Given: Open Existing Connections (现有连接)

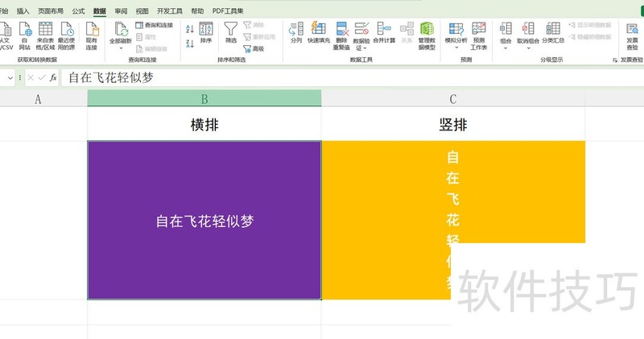Looking at the screenshot, I should [91, 36].
